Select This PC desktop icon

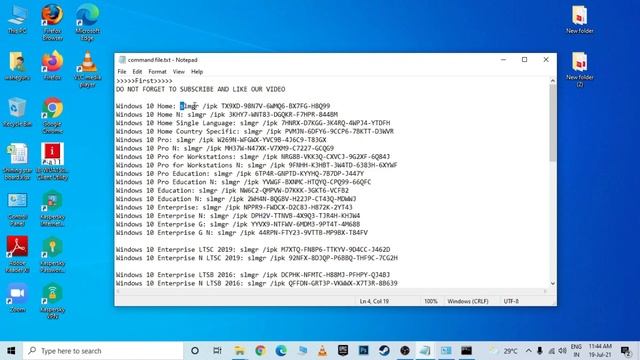click(x=17, y=19)
